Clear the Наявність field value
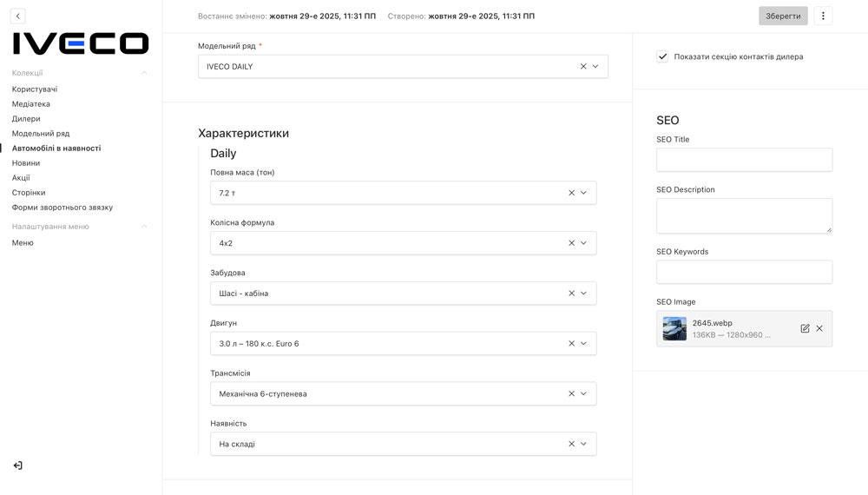The height and width of the screenshot is (495, 868). tap(571, 444)
